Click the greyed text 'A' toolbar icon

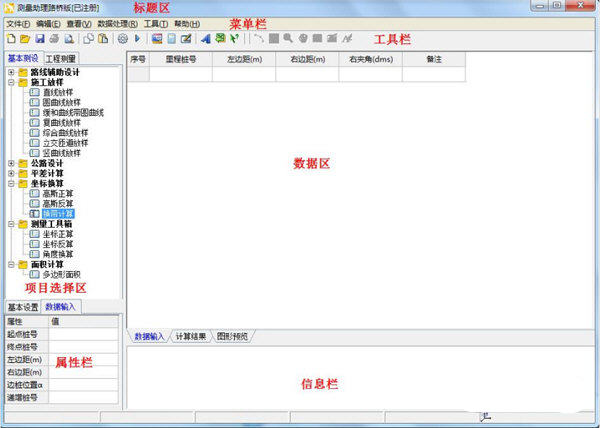(347, 38)
